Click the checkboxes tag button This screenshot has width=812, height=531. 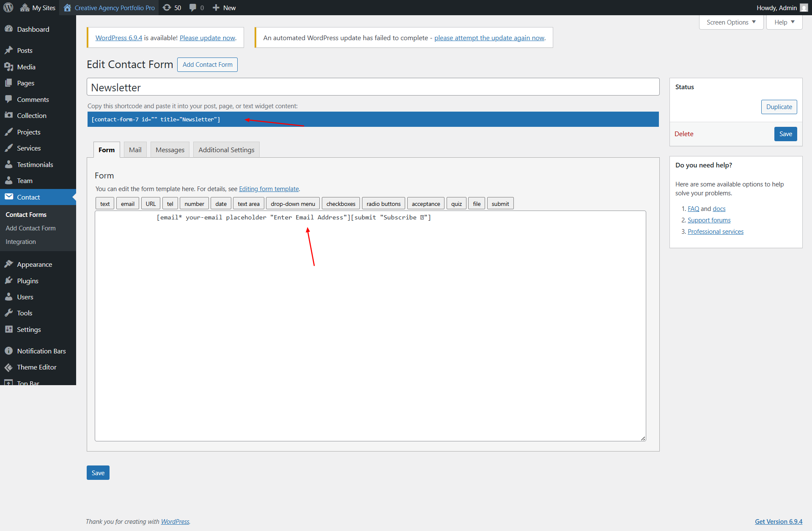tap(341, 204)
